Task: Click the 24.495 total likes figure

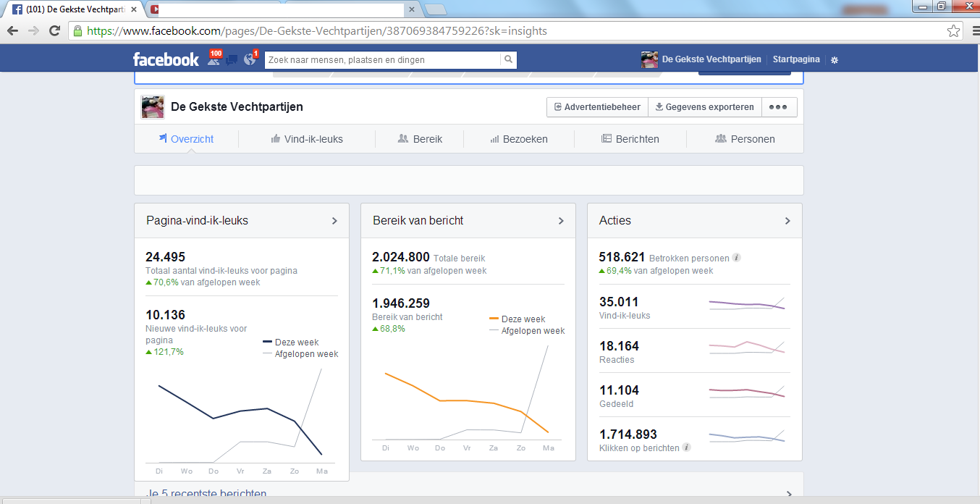Action: click(165, 257)
